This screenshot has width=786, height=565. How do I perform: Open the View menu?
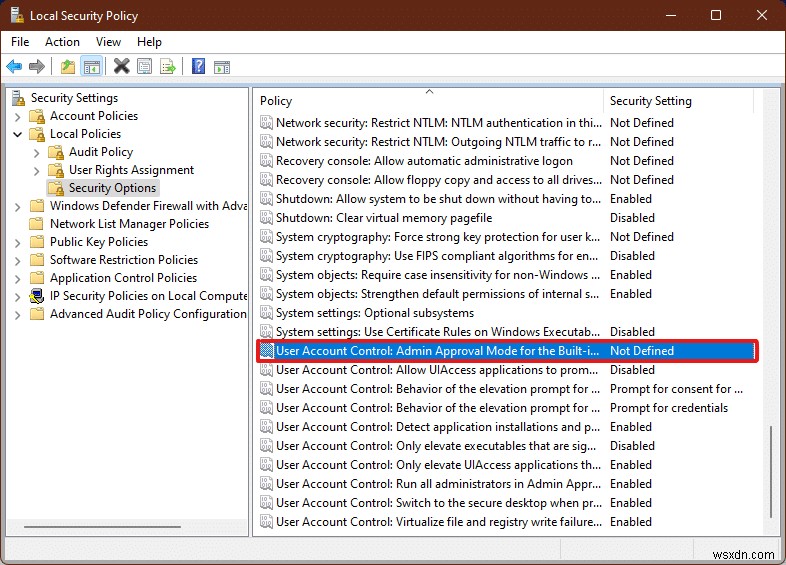click(108, 42)
